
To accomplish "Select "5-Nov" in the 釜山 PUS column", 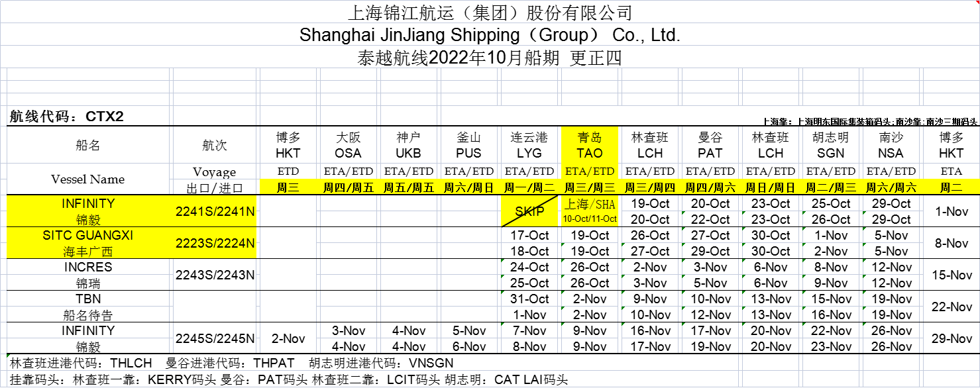I will click(x=468, y=330).
